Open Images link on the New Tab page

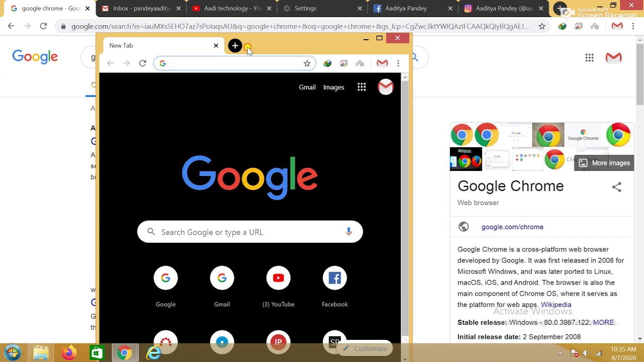334,87
